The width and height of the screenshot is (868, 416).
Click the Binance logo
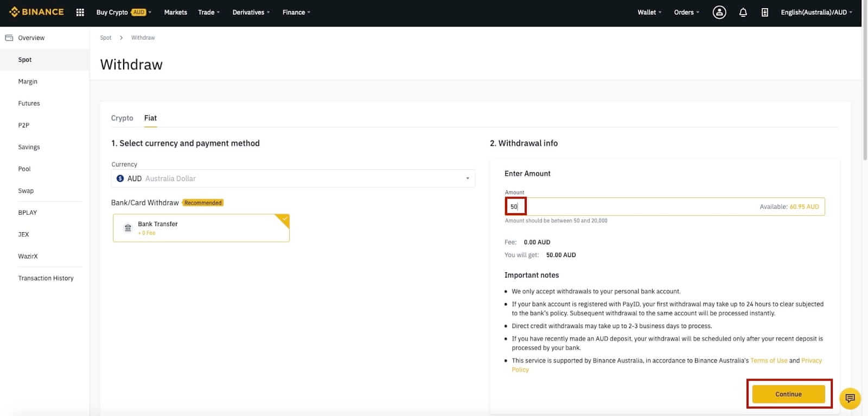pyautogui.click(x=36, y=12)
